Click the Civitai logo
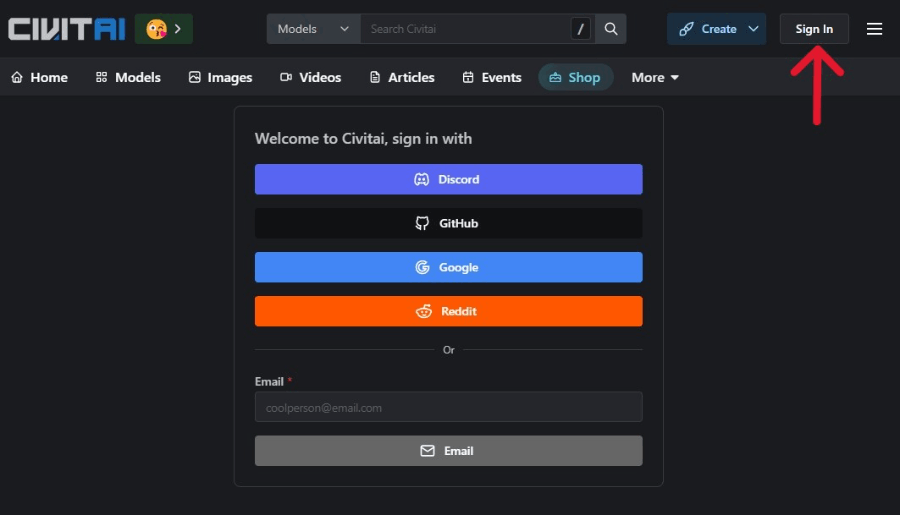This screenshot has height=515, width=900. coord(67,29)
